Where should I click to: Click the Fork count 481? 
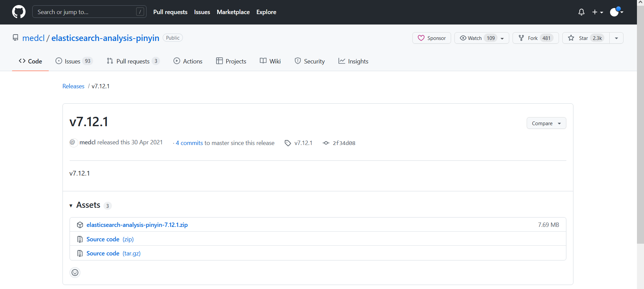point(547,38)
